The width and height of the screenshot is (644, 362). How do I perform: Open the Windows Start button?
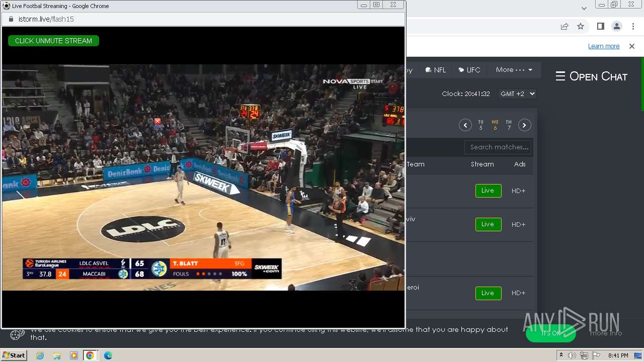pos(14,355)
